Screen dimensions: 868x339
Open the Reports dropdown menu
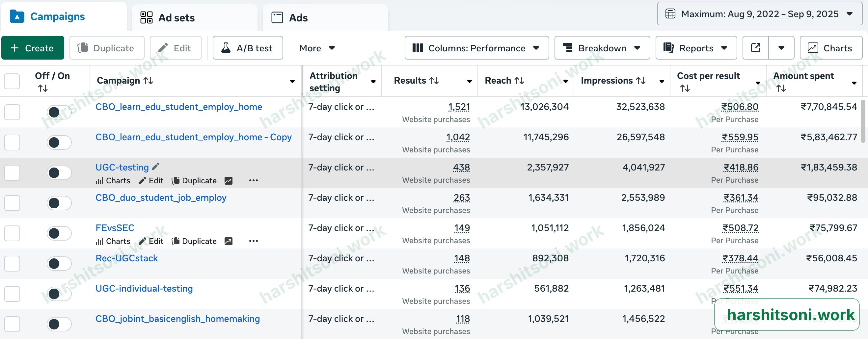[696, 48]
